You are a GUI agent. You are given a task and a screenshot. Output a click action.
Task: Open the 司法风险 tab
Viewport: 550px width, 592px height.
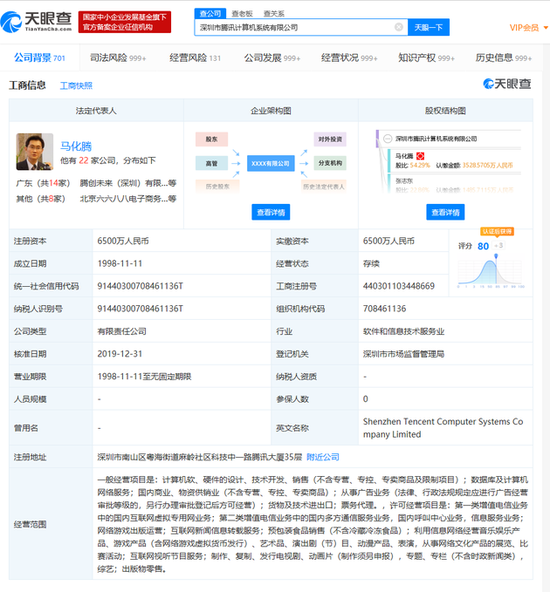tap(118, 58)
